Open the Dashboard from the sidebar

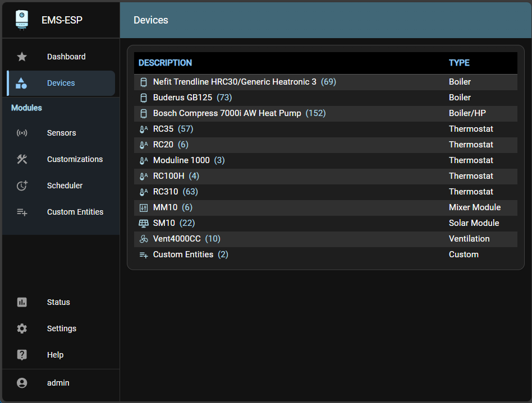[x=66, y=57]
